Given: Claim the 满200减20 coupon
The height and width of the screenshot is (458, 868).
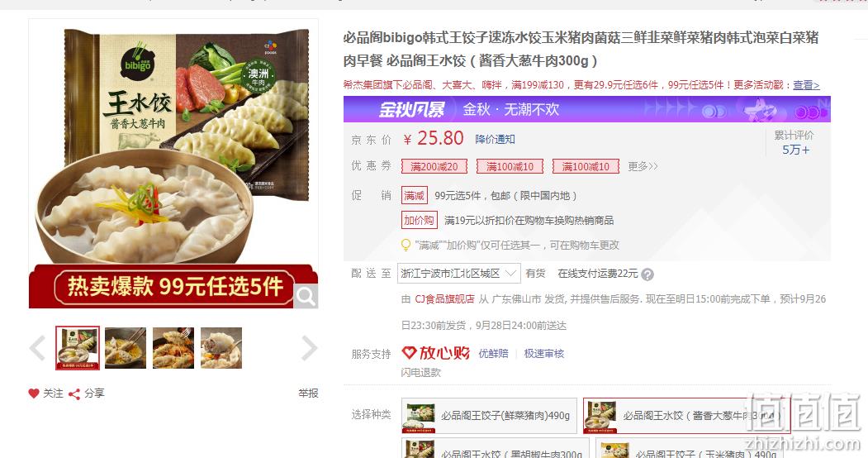Looking at the screenshot, I should 434,166.
